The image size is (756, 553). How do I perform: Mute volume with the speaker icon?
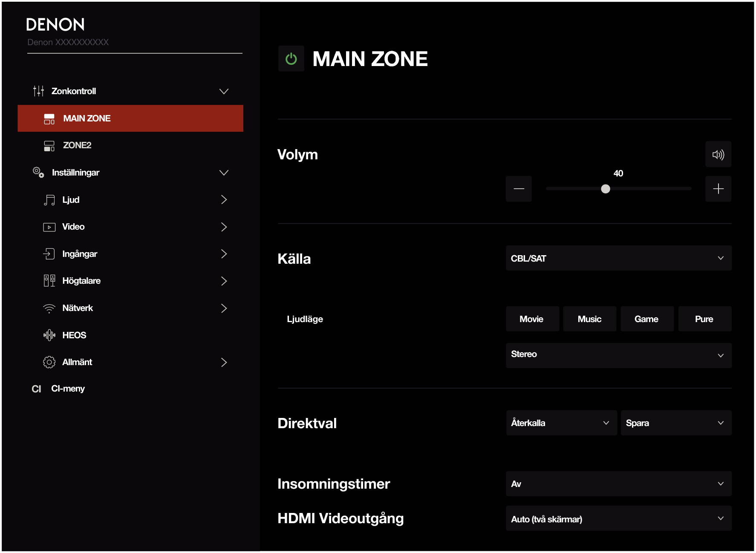[718, 154]
